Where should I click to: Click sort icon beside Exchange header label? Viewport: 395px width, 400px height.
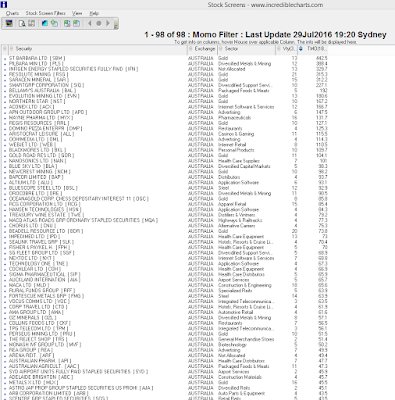[x=191, y=49]
